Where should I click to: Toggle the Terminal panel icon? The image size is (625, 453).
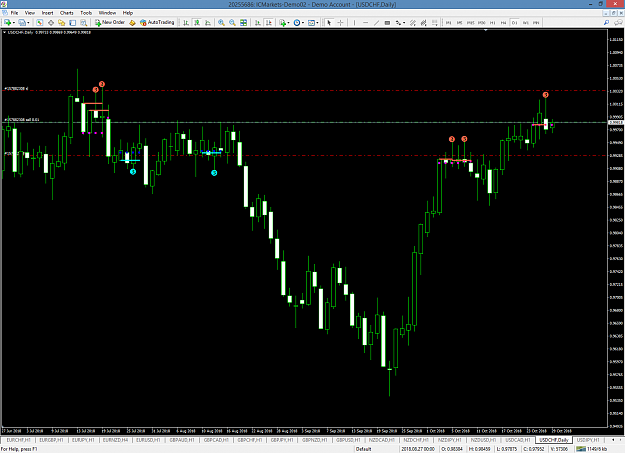(73, 23)
